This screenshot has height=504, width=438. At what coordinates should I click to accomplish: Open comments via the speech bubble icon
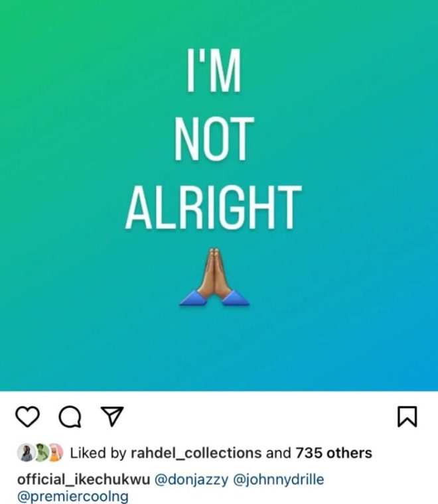pyautogui.click(x=70, y=417)
